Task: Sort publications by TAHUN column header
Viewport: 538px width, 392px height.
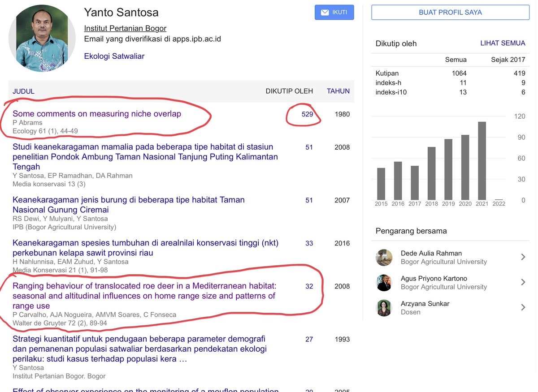Action: point(338,91)
